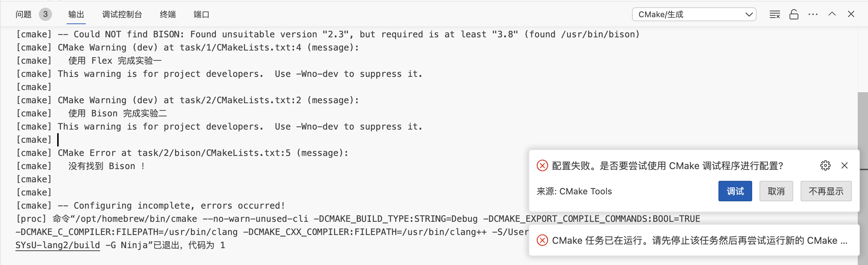868x265 pixels.
Task: Switch to the 端口 tab
Action: 202,14
